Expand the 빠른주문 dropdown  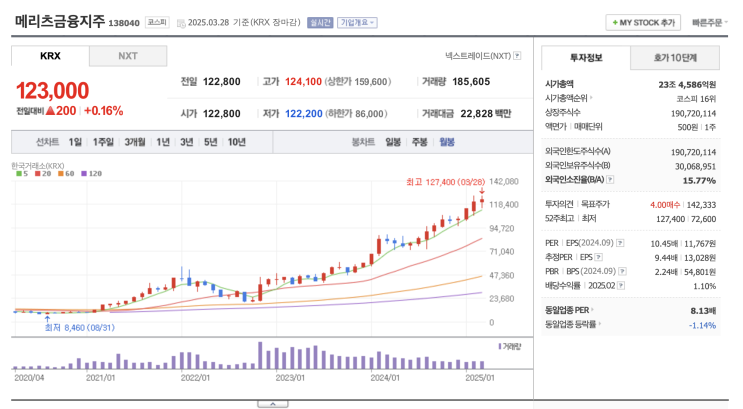(x=709, y=23)
